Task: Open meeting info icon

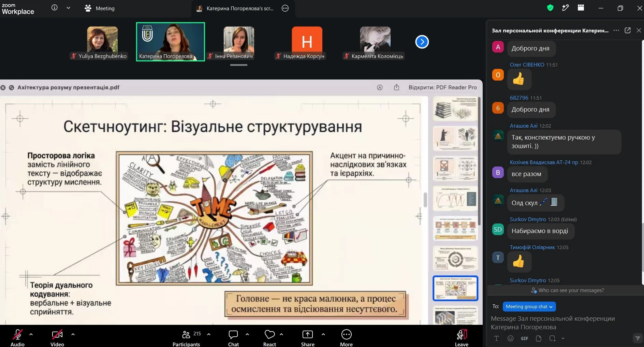Action: coord(55,8)
